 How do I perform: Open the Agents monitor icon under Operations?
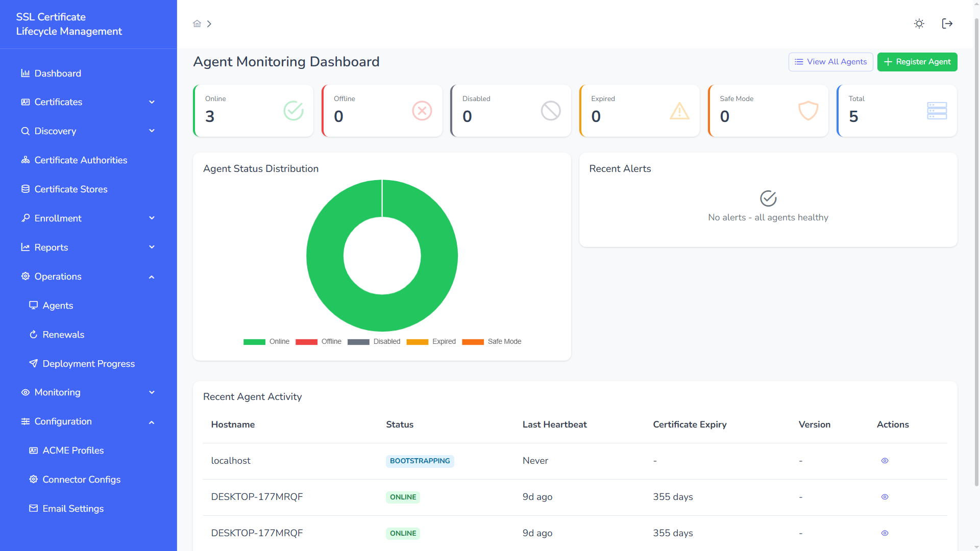pos(33,305)
